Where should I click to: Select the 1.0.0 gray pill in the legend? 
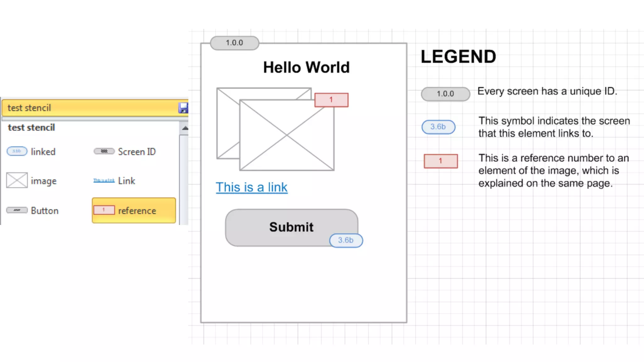click(445, 94)
